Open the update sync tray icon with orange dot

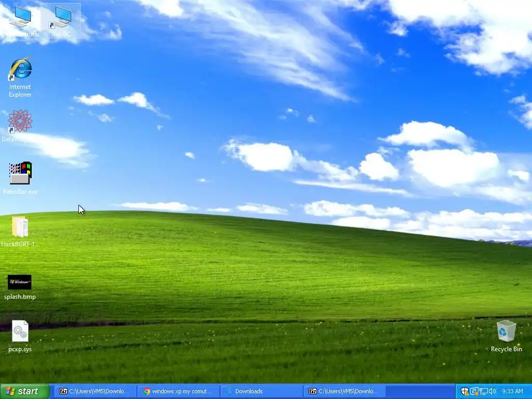474,391
